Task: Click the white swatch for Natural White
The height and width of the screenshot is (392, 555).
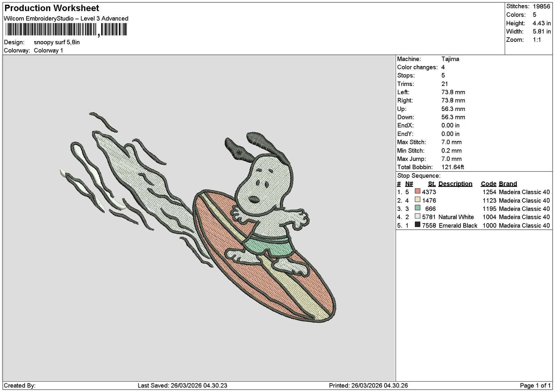Action: click(417, 217)
